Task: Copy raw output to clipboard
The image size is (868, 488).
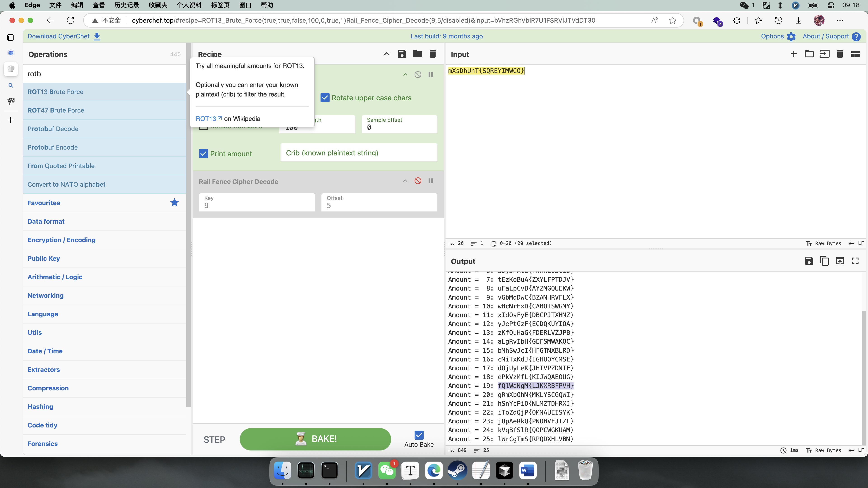Action: click(825, 261)
